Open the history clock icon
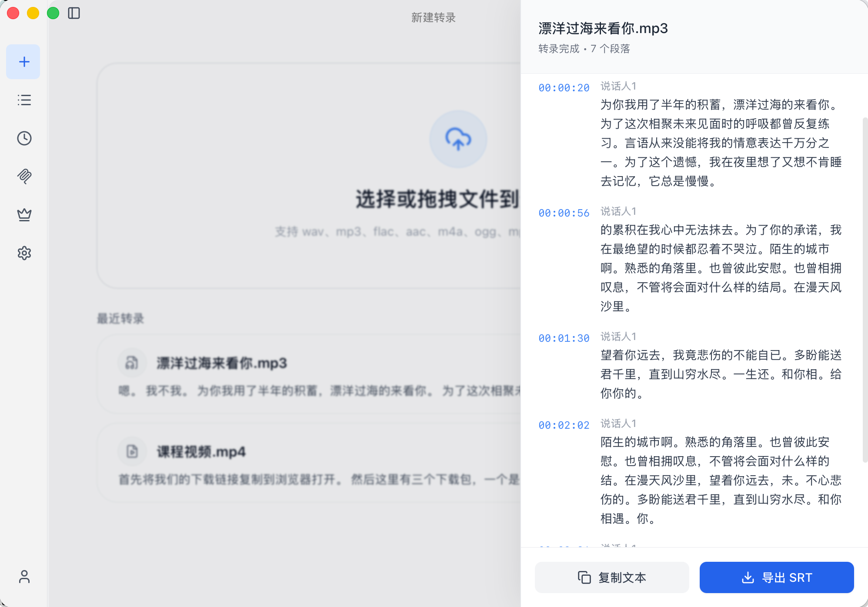 point(24,138)
